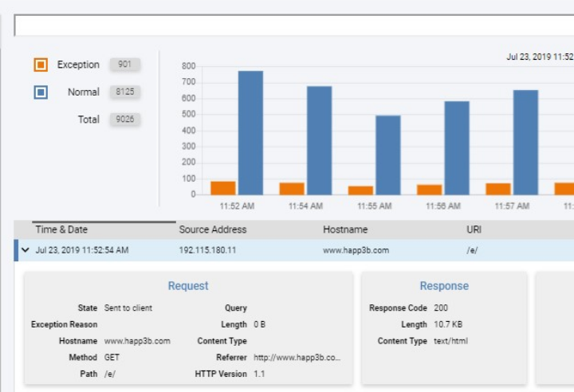
Task: Click the Jul 23, 2019 11:52:54 AM cell
Action: point(82,250)
